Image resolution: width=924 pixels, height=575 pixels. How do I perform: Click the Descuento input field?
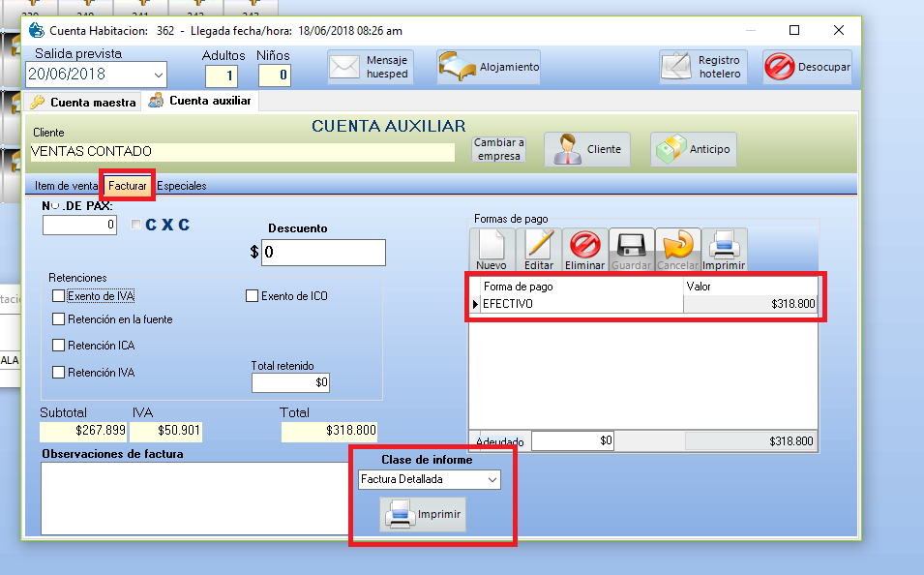coord(323,253)
